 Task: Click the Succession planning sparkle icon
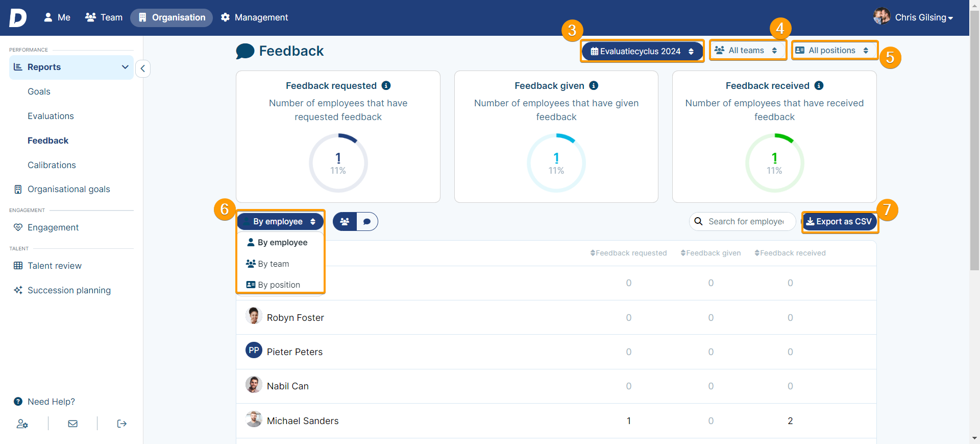tap(18, 290)
